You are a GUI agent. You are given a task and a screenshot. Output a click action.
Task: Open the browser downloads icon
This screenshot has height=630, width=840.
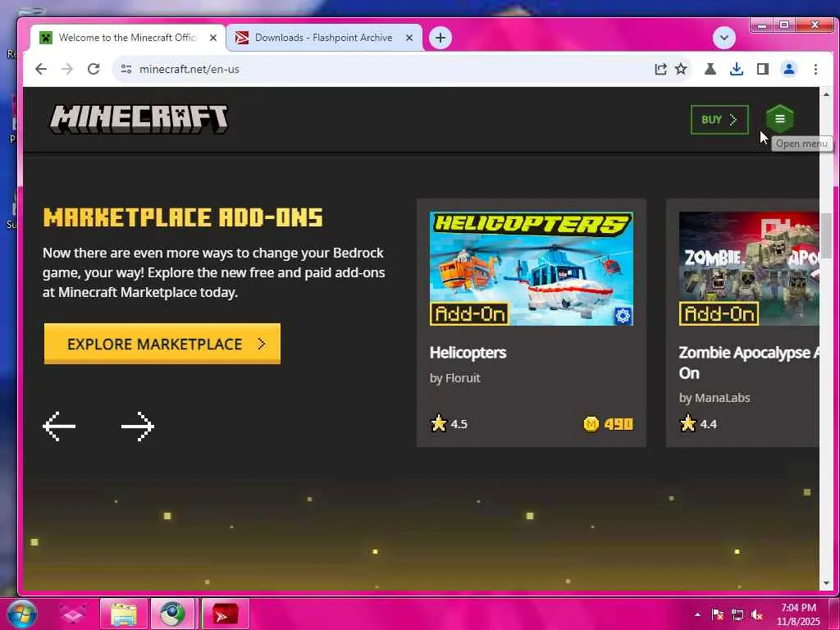click(x=737, y=69)
